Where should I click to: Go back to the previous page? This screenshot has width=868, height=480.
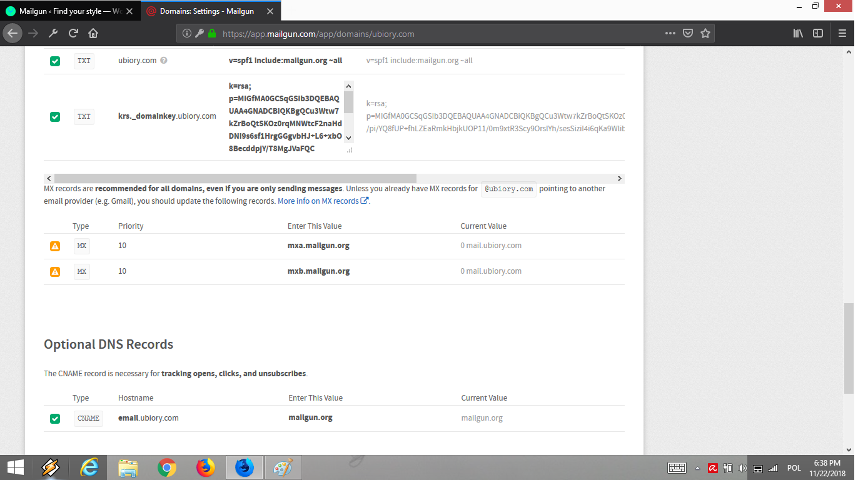13,33
